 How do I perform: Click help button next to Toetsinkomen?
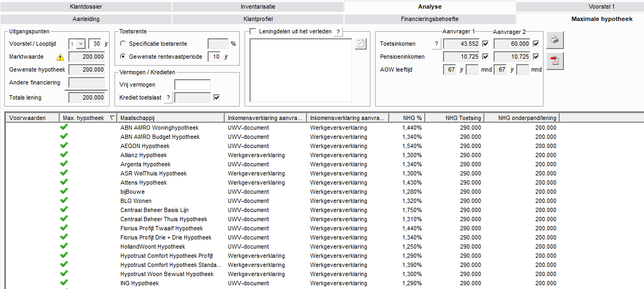click(x=436, y=44)
